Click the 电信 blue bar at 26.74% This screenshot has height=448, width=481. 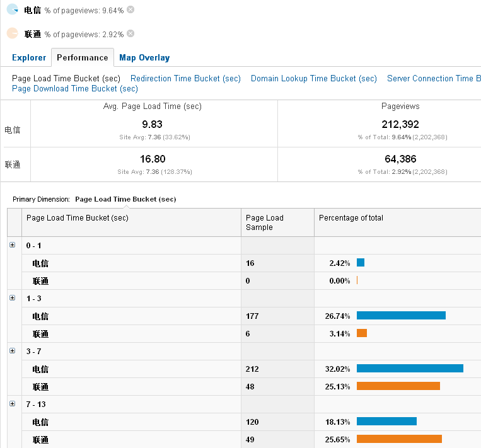(x=401, y=315)
